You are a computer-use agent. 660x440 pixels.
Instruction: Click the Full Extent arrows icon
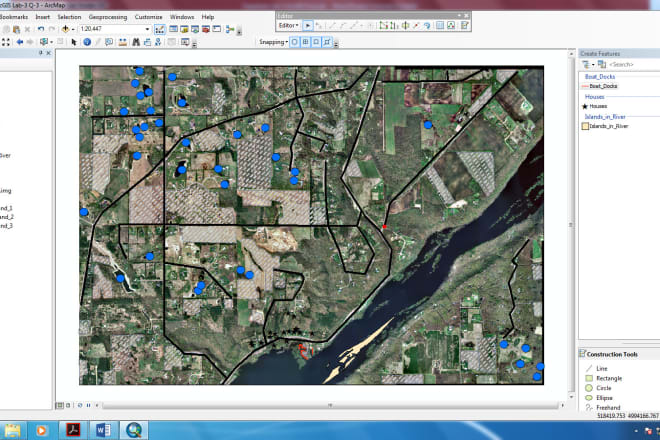[x=5, y=42]
